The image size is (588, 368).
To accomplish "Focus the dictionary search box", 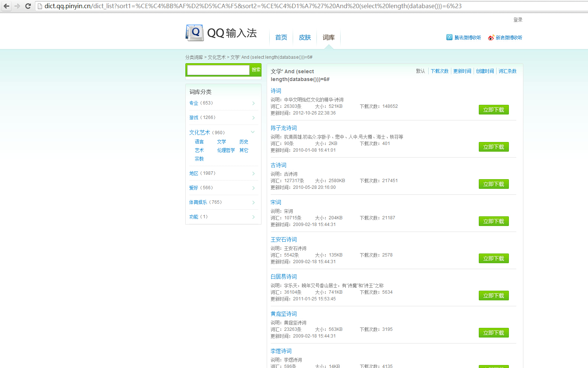I will 218,70.
